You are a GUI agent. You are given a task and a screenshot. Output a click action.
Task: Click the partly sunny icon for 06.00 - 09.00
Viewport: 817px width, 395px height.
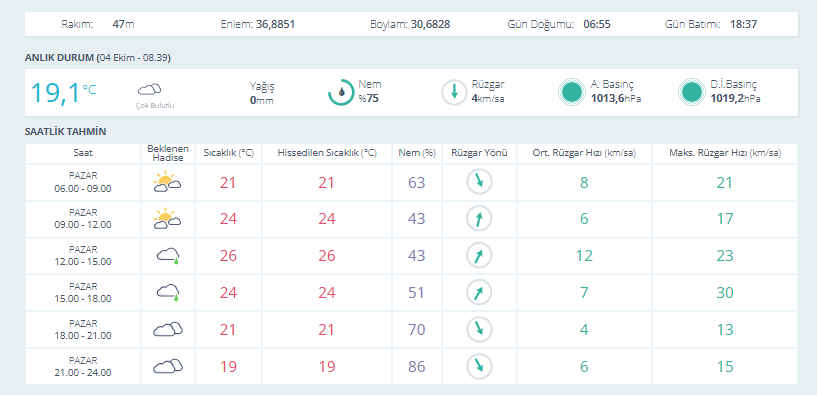click(167, 182)
